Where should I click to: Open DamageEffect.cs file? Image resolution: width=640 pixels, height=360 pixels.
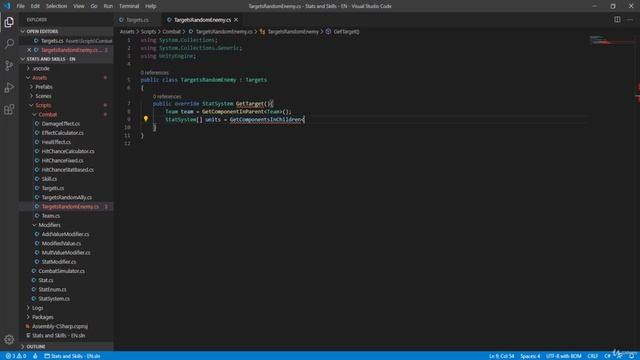point(60,123)
